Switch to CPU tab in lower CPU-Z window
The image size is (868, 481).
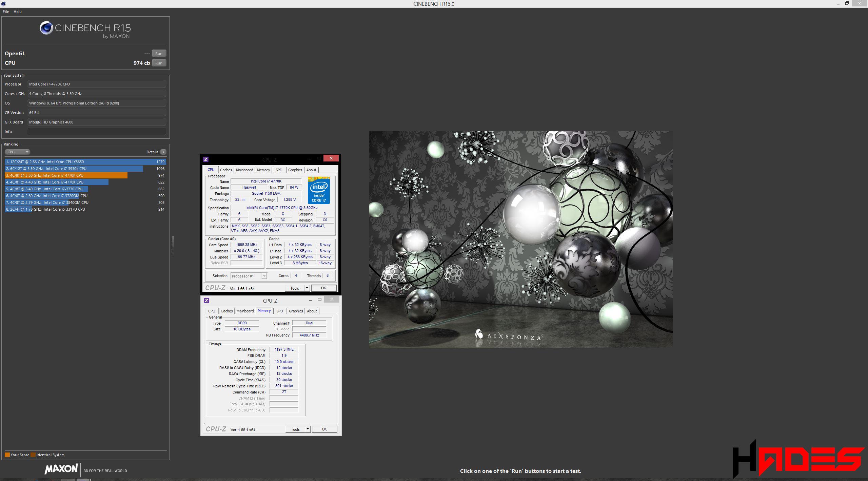212,311
